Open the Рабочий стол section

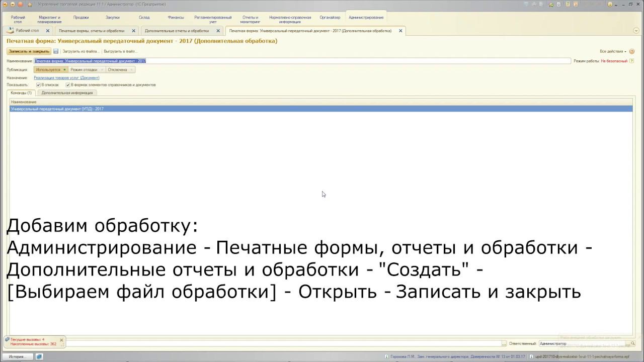point(18,20)
